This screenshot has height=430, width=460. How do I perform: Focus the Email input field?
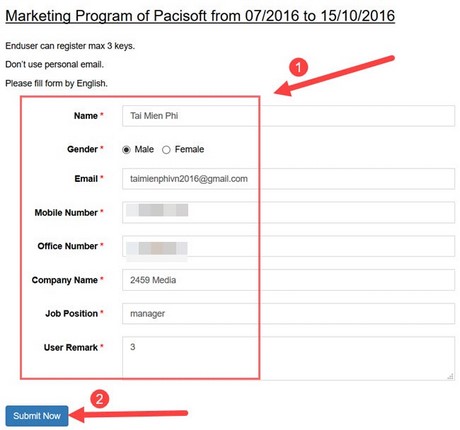pos(288,179)
